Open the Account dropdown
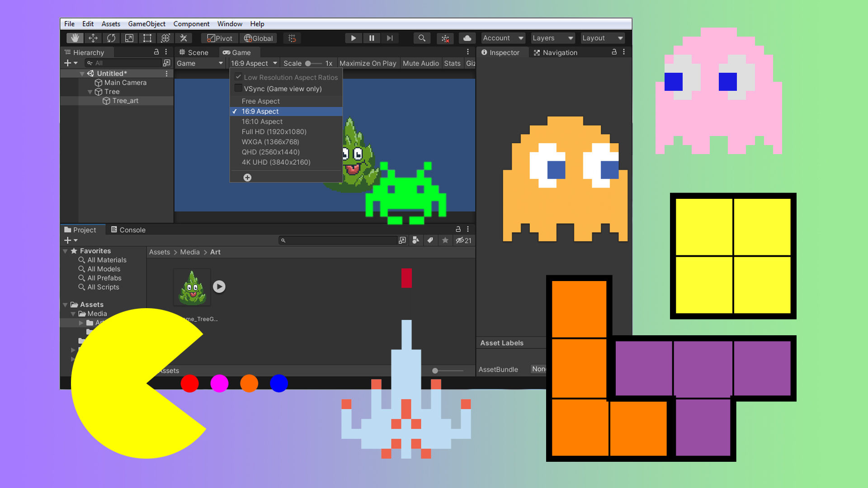The height and width of the screenshot is (488, 868). coord(503,38)
